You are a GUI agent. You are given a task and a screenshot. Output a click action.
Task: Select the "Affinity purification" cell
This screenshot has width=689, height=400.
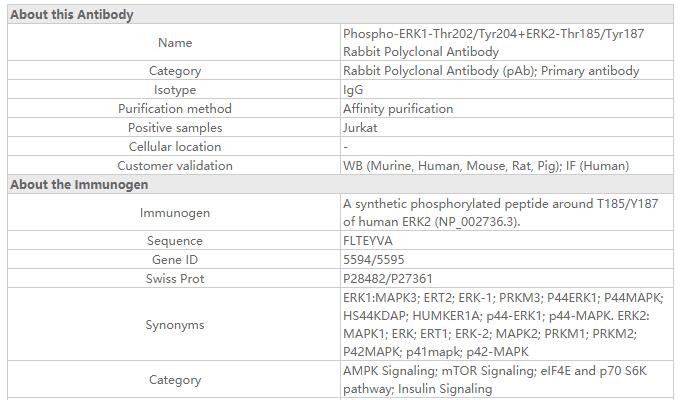[397, 109]
